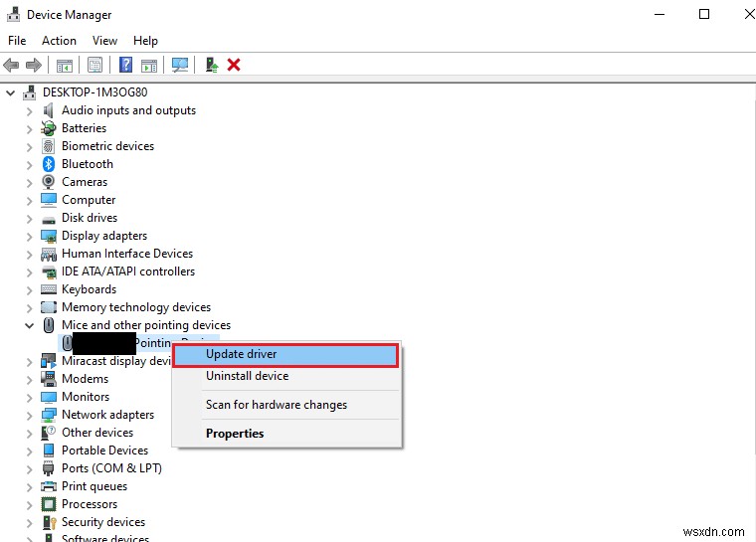Open the Action menu
This screenshot has height=542, width=756.
59,41
